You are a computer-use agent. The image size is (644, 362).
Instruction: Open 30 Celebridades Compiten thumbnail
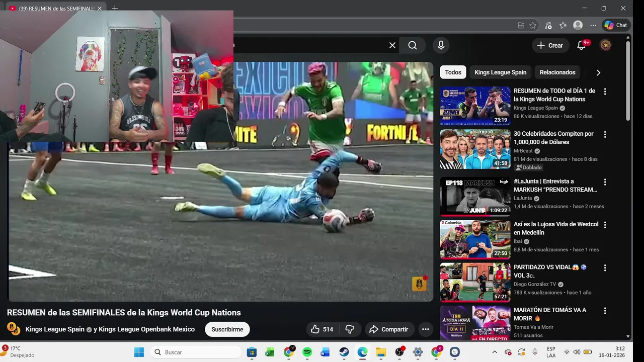click(x=475, y=149)
